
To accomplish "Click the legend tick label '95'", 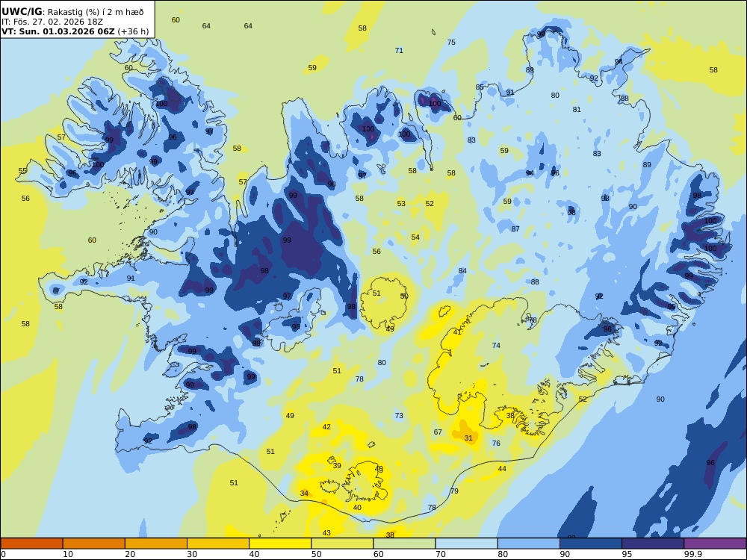I will click(x=627, y=554).
